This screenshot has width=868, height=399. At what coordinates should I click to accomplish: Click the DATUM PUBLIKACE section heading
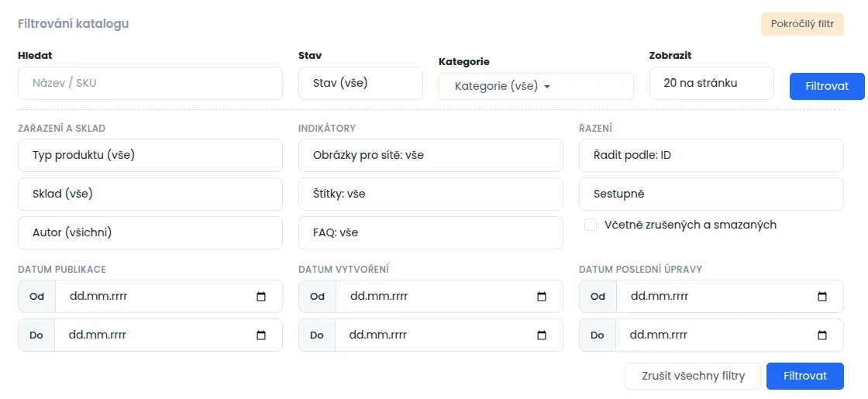tap(62, 270)
